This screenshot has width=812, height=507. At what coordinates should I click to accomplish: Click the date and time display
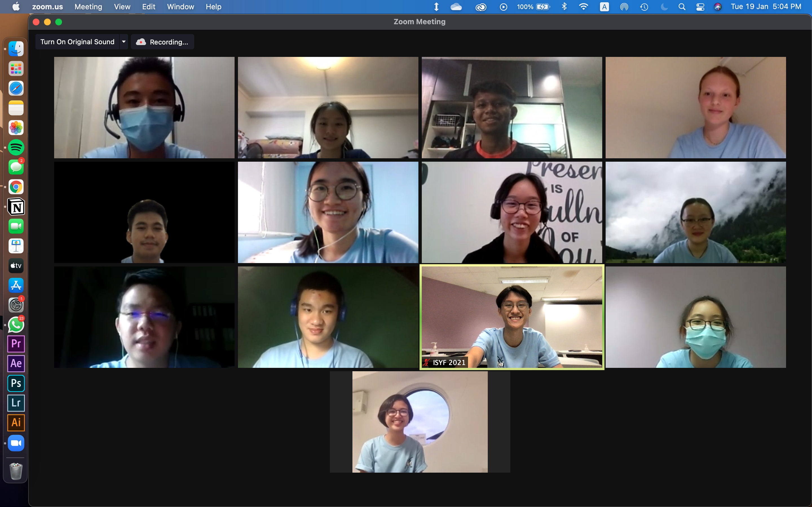click(766, 7)
